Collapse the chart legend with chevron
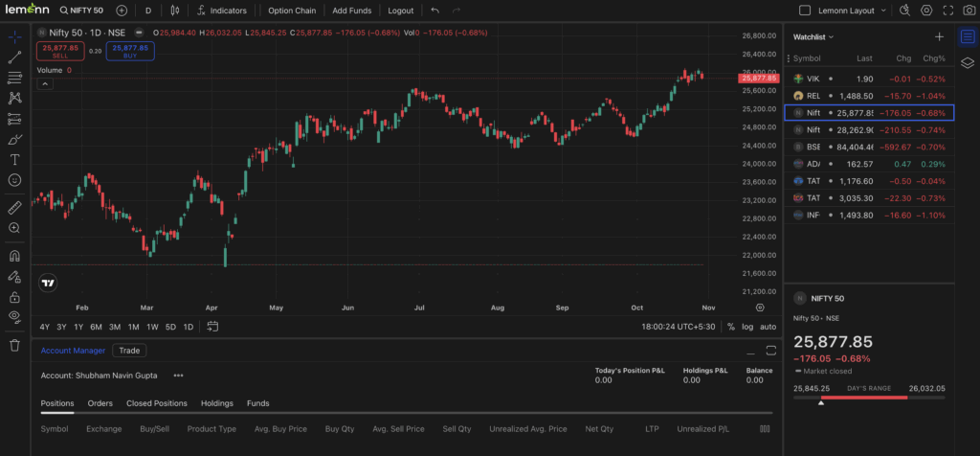 point(45,84)
